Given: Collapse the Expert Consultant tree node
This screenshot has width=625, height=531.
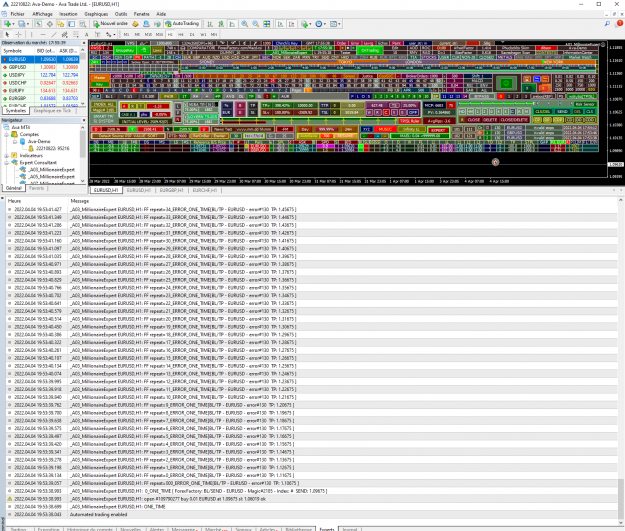Looking at the screenshot, I should 6,163.
